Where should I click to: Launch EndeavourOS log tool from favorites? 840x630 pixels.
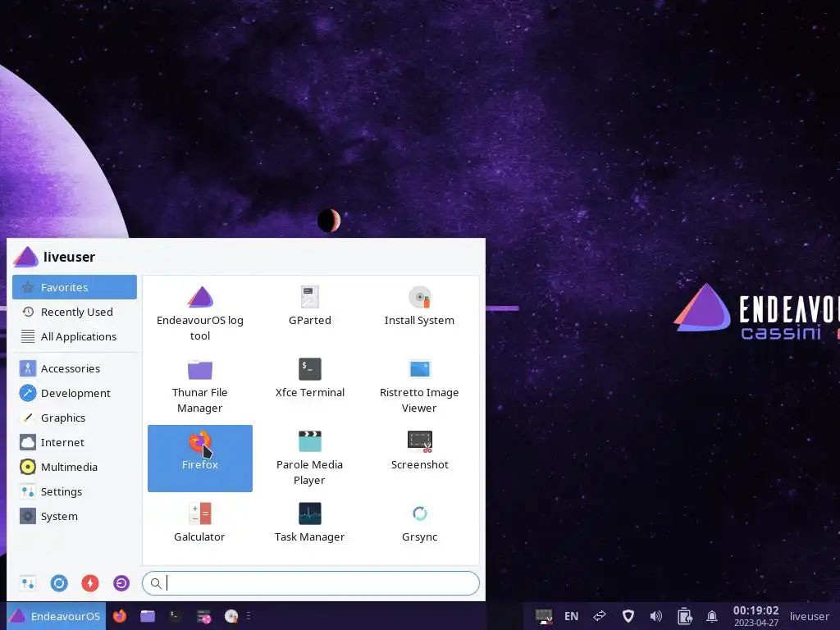pos(200,314)
